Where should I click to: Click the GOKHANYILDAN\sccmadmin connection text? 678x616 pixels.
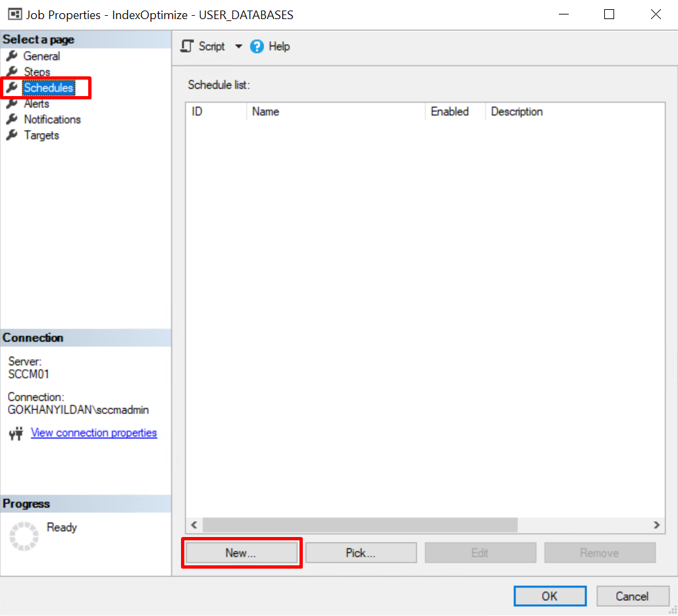pos(78,410)
